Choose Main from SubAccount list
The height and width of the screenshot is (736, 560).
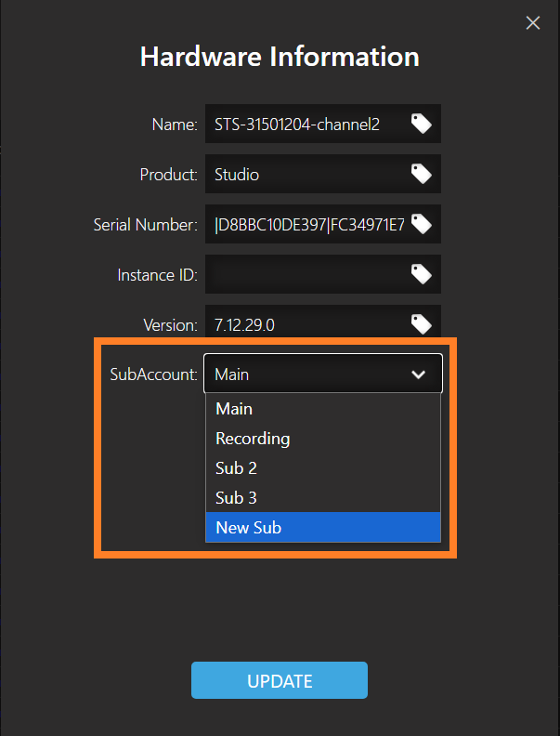pyautogui.click(x=323, y=408)
